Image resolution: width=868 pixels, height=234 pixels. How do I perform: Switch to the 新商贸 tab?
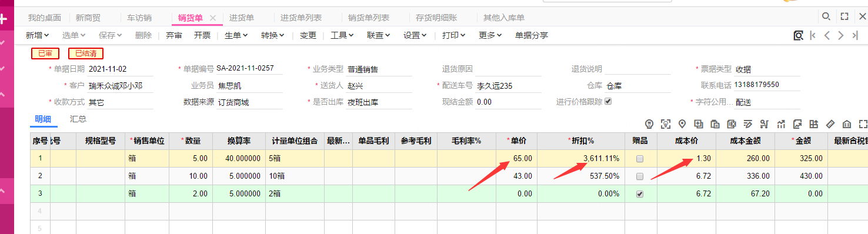89,18
